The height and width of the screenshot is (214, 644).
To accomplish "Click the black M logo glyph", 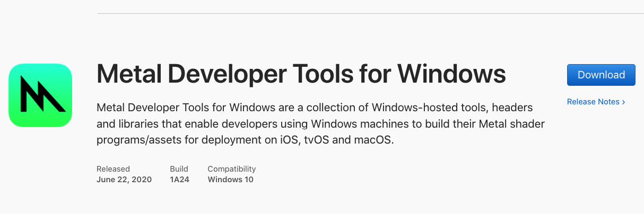I will click(42, 94).
